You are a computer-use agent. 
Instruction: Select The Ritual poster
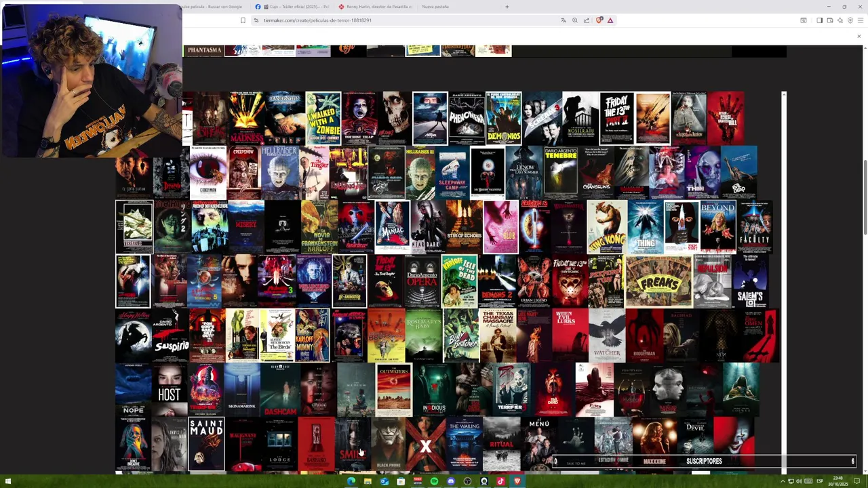[502, 444]
